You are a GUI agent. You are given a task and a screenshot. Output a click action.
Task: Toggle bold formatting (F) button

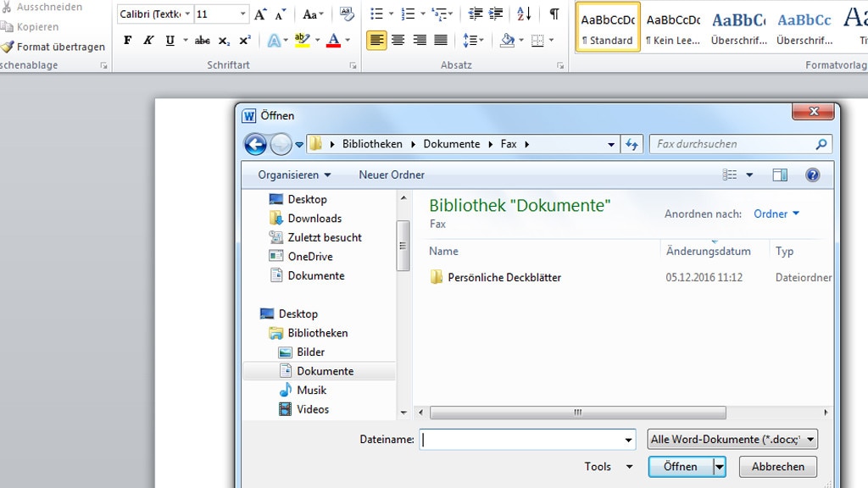[x=127, y=41]
